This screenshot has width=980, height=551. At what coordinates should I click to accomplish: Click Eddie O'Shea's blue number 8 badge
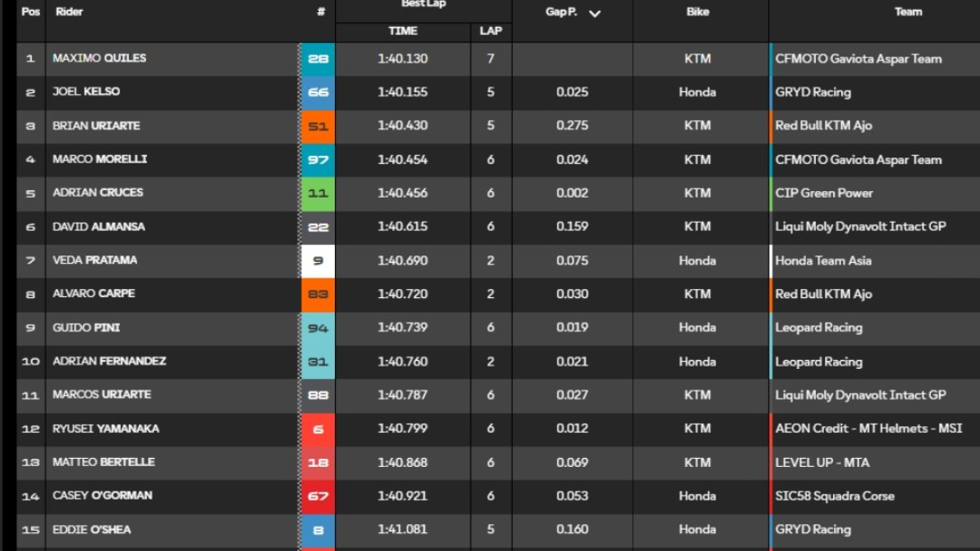click(x=318, y=530)
